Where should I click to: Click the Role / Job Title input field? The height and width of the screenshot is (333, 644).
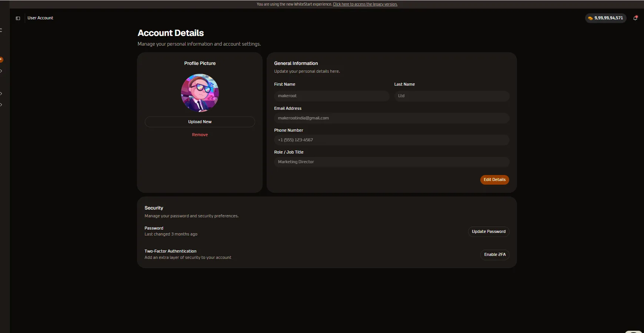[x=392, y=162]
